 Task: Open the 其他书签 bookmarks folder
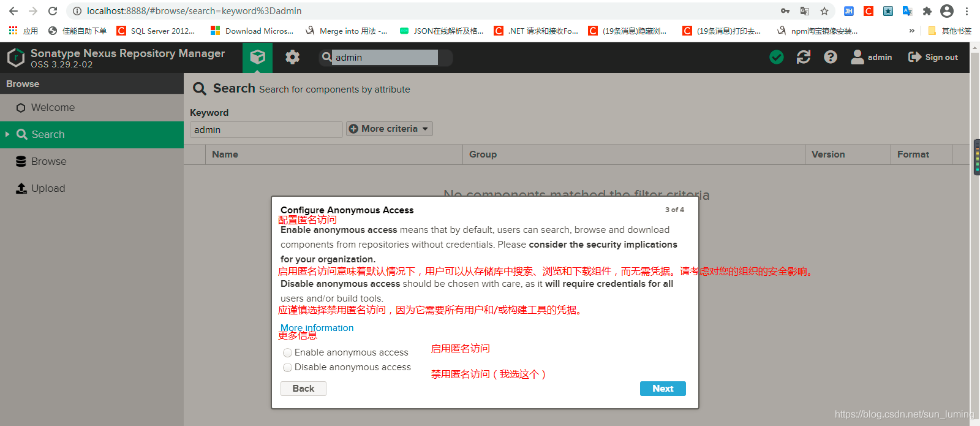pyautogui.click(x=949, y=31)
